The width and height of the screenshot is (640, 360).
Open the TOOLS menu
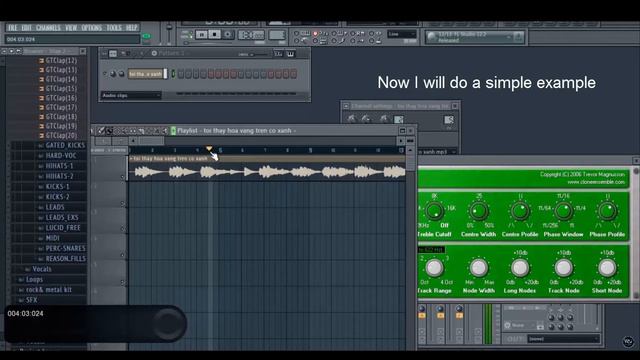(x=114, y=28)
